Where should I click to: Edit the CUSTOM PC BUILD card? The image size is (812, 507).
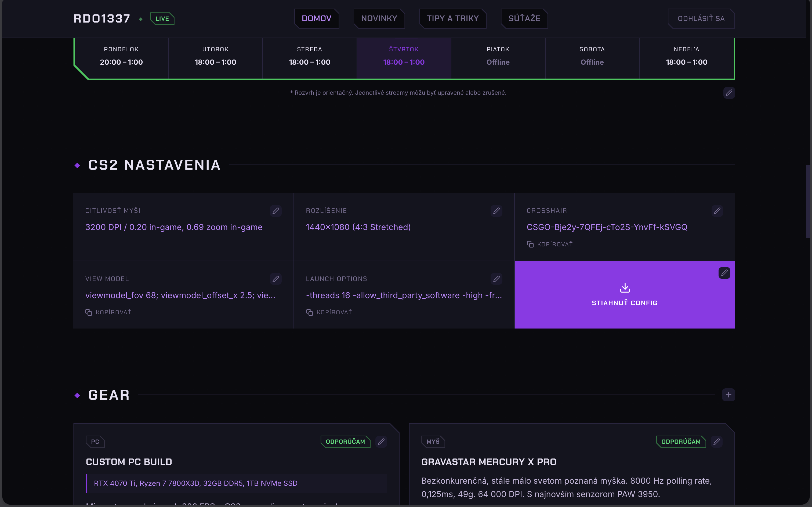pyautogui.click(x=381, y=442)
